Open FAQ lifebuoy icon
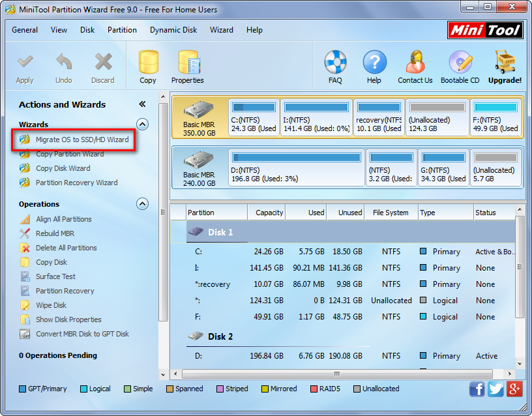The width and height of the screenshot is (532, 416). click(335, 62)
